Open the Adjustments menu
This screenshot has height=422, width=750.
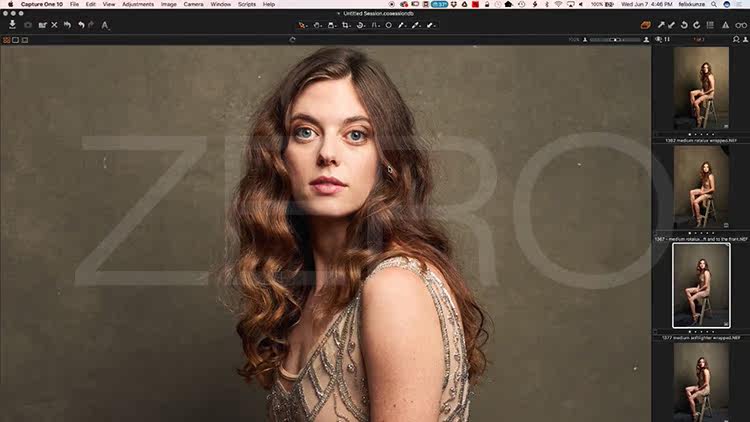pos(138,4)
